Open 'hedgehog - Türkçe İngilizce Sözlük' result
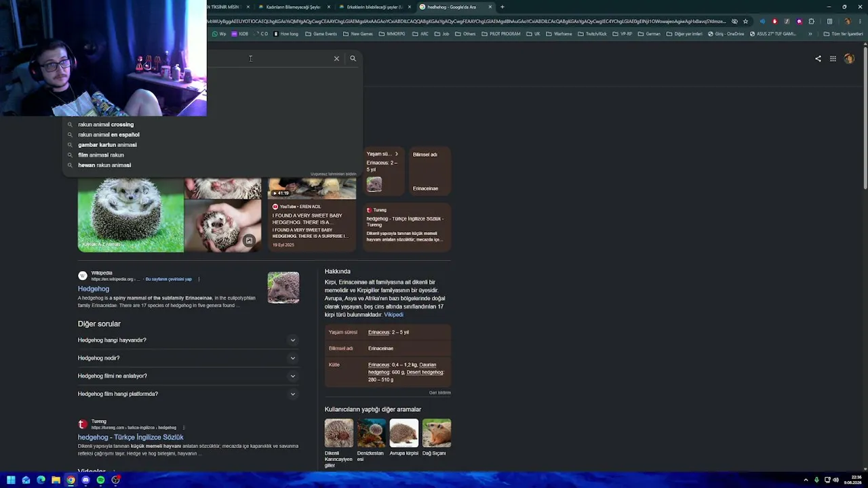This screenshot has width=868, height=488. coord(130,437)
